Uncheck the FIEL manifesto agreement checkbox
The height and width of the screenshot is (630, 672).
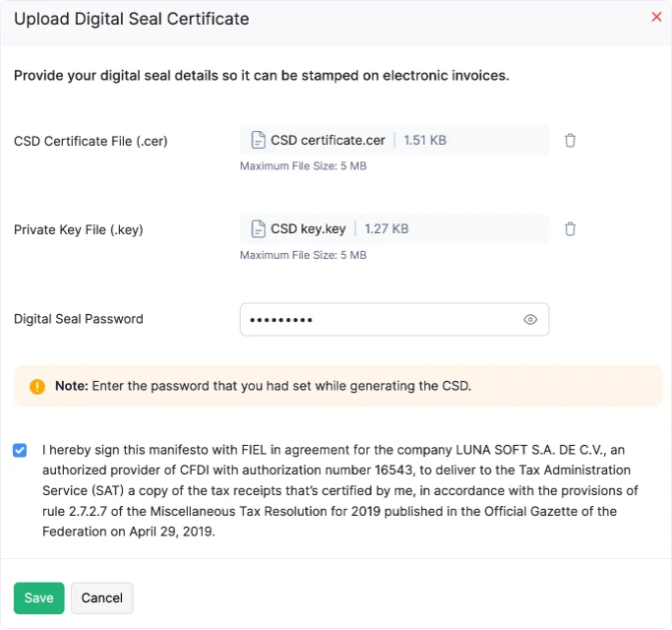coord(20,450)
